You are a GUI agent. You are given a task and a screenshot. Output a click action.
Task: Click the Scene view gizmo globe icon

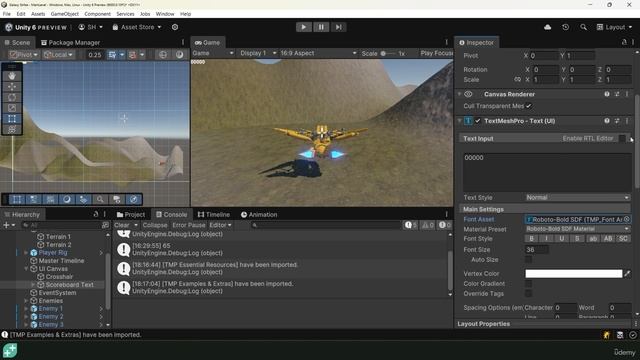[163, 55]
